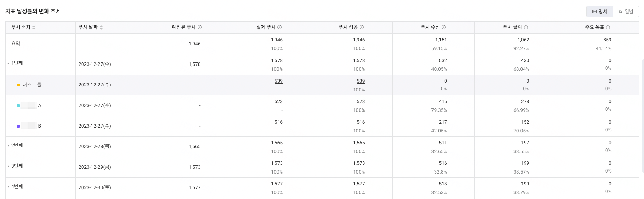644x199 pixels.
Task: Expand the 4번째 push batch row
Action: click(x=8, y=187)
